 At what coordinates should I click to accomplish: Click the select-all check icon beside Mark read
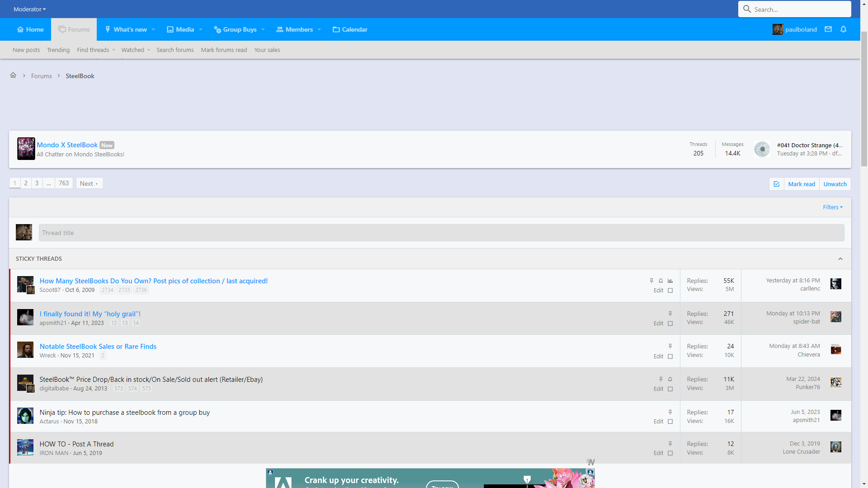[776, 184]
